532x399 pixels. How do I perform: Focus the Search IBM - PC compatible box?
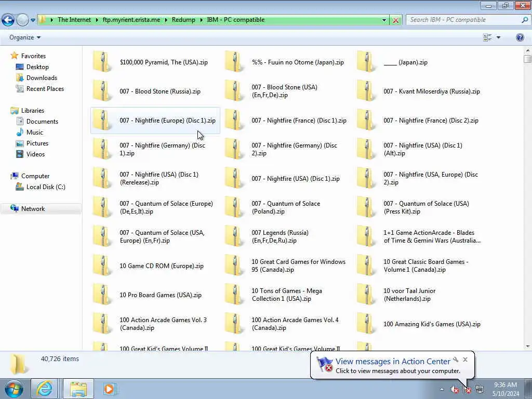click(464, 20)
